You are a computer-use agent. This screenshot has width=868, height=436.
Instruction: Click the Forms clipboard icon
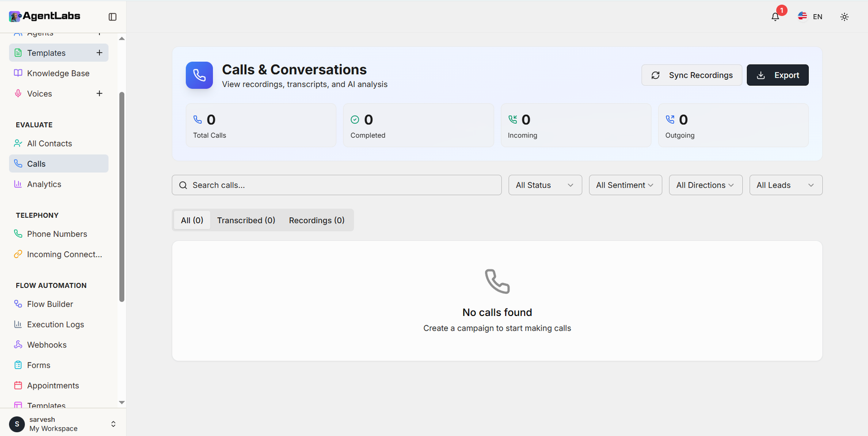tap(18, 365)
